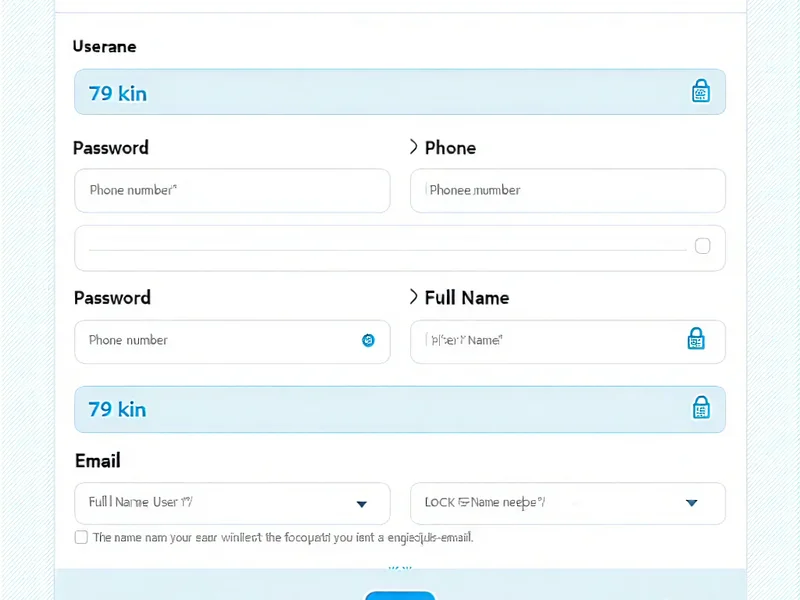Open the LOCK Name dropdown arrow
800x600 pixels.
click(691, 503)
